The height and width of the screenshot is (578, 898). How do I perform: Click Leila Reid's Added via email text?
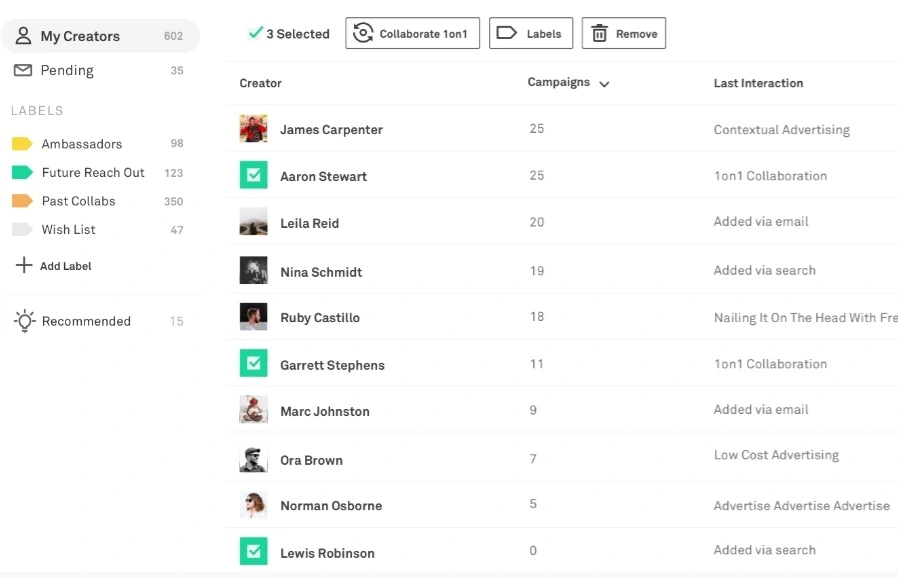click(x=761, y=222)
